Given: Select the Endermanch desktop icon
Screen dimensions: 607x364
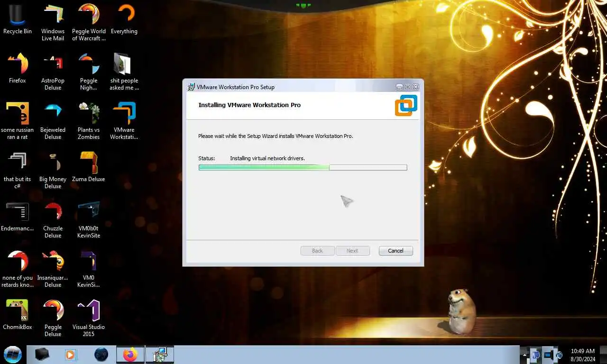Looking at the screenshot, I should 18,217.
